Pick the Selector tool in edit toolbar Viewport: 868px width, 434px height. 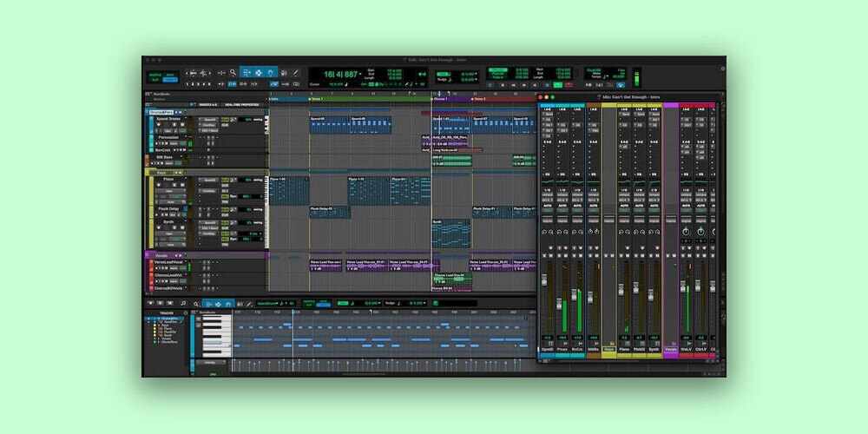(259, 72)
